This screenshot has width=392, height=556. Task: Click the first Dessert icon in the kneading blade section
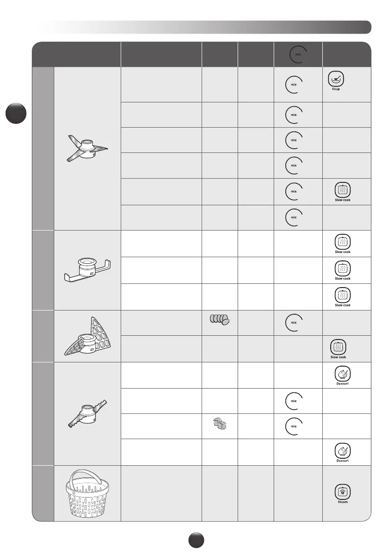click(x=342, y=373)
